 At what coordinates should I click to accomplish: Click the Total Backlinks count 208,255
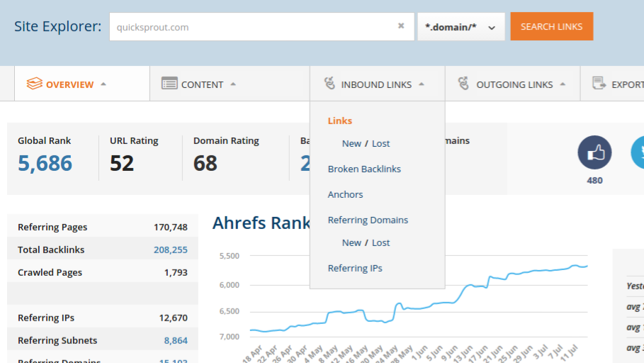point(171,250)
